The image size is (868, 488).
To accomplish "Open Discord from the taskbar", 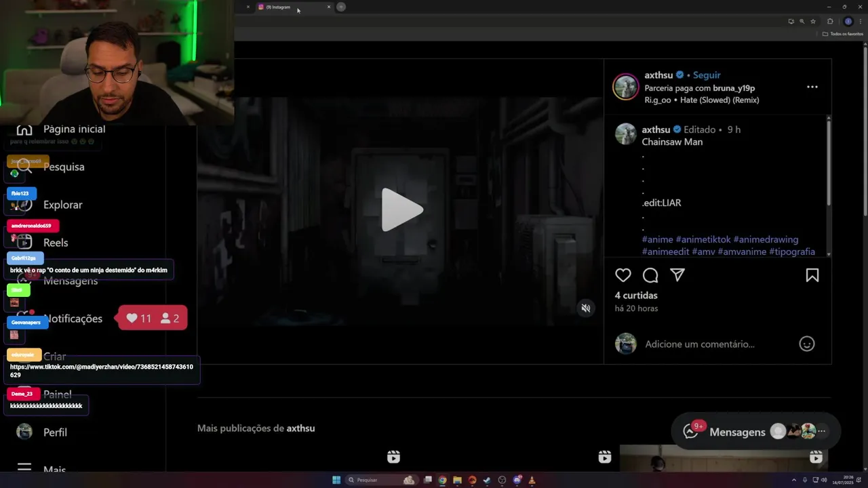I will pos(517,480).
